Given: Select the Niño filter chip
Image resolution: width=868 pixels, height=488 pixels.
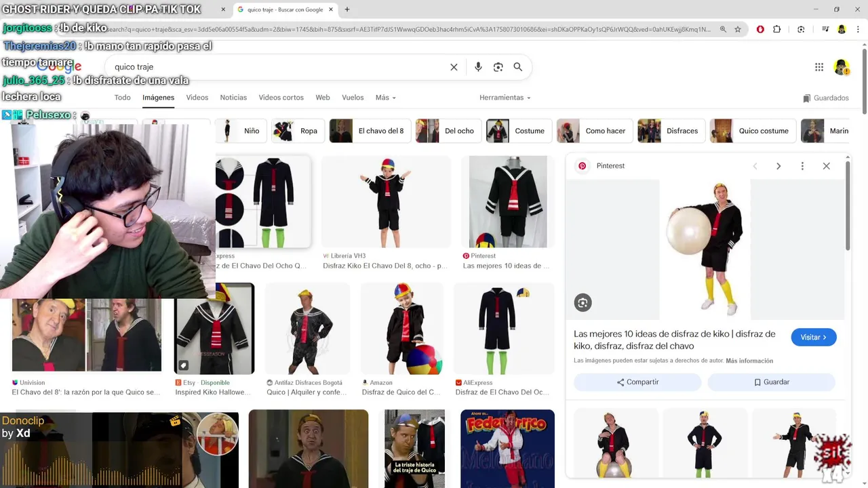Looking at the screenshot, I should point(241,131).
